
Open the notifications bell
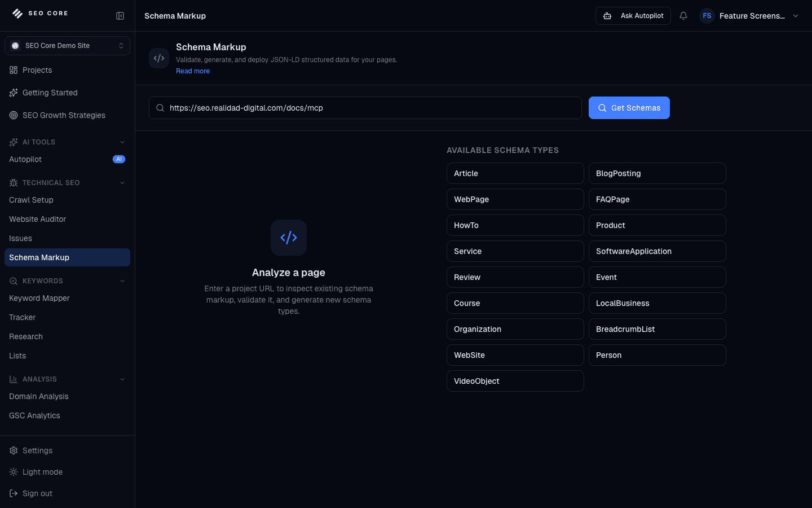683,16
